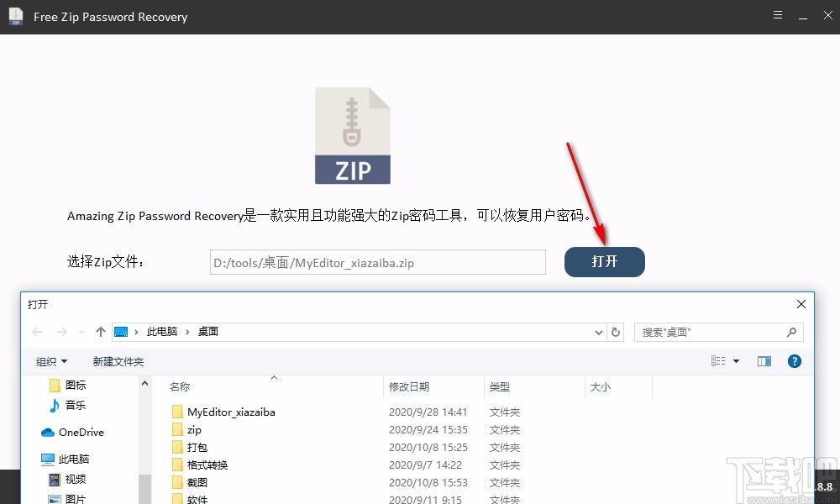Select the 截图 folder
The width and height of the screenshot is (840, 504).
tap(197, 482)
